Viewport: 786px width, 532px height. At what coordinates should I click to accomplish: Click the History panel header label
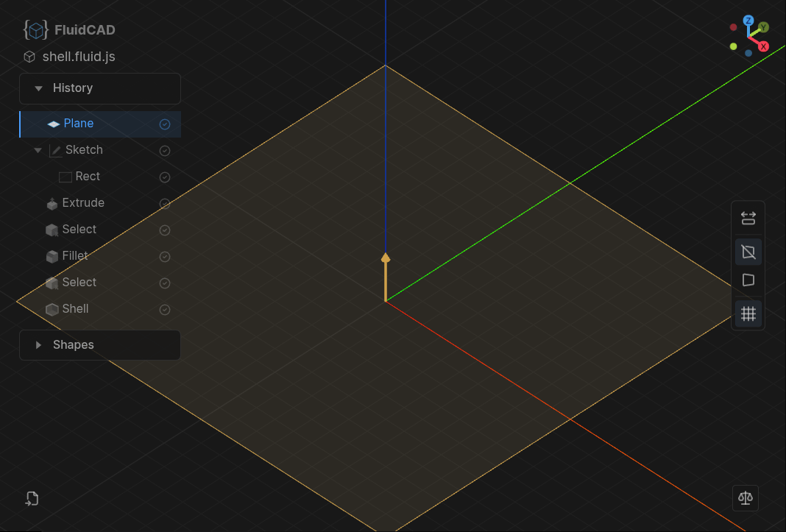coord(73,88)
